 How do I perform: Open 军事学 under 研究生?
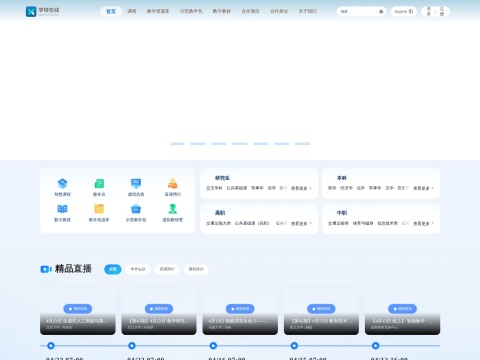point(257,188)
